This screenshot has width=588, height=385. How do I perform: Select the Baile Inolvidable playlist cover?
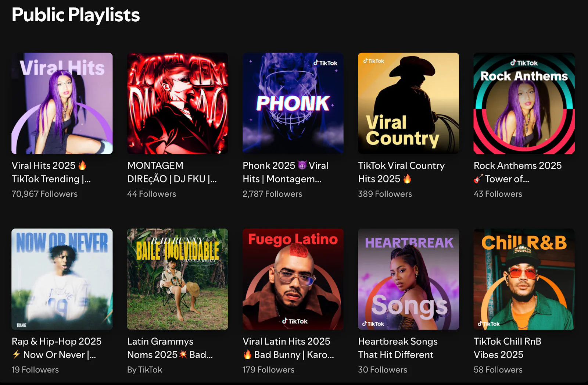pos(178,279)
